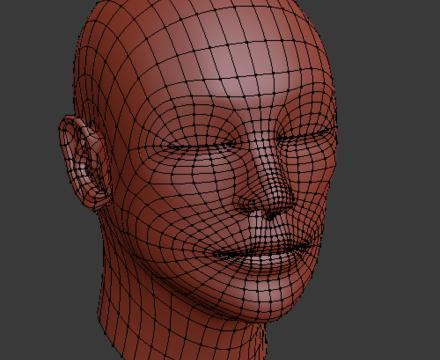This screenshot has width=440, height=360.
Task: Click the inner ear cavity faces
Action: [89, 163]
